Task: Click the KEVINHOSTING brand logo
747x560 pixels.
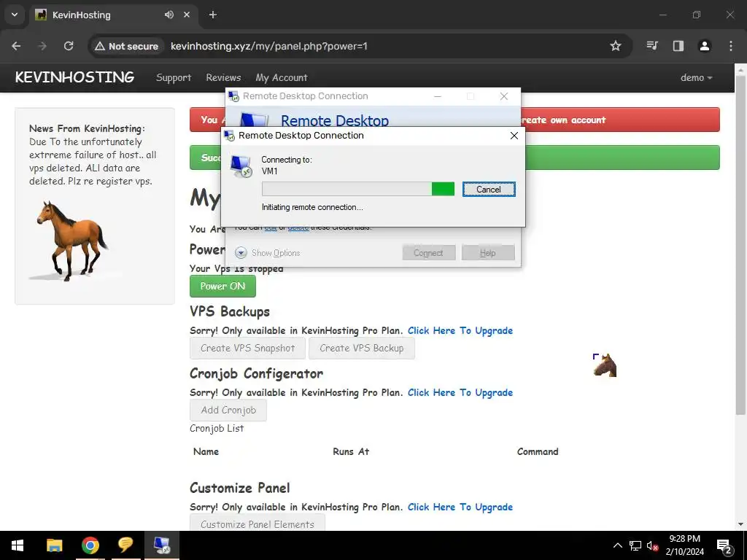Action: coord(75,77)
